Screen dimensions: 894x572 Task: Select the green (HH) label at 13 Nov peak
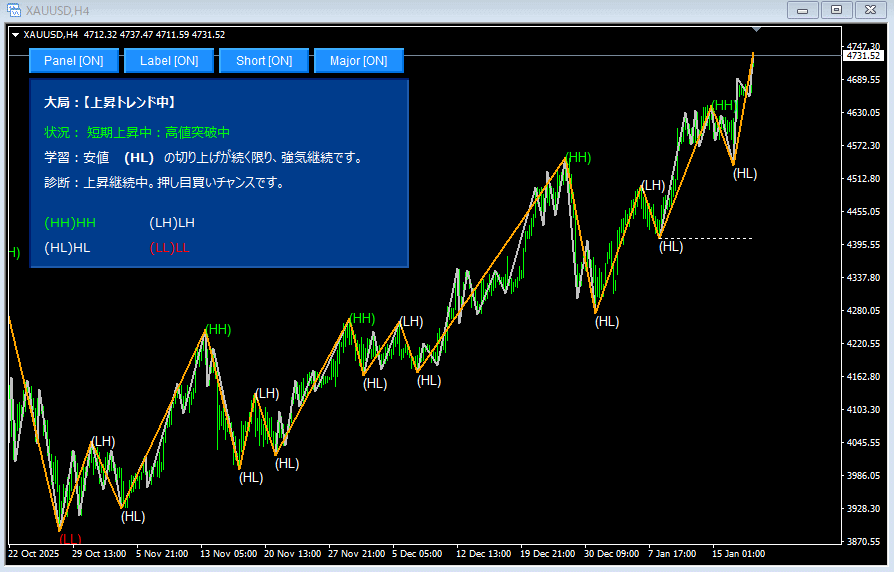pyautogui.click(x=218, y=329)
